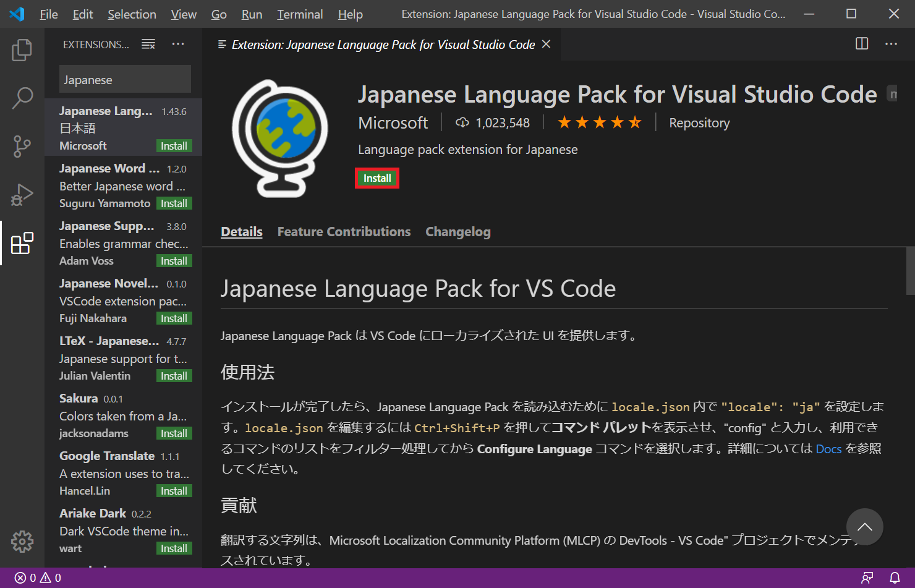Open the Search view in activity bar
This screenshot has width=915, height=588.
click(x=22, y=98)
